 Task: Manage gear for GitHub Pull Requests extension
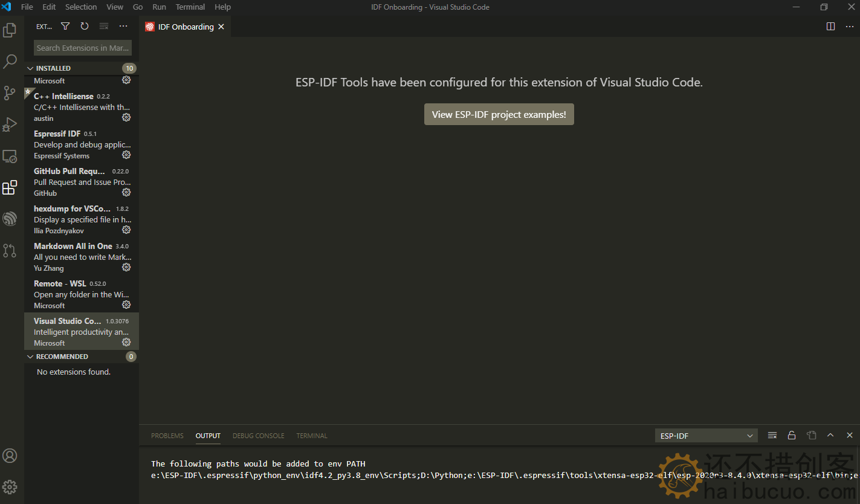point(126,192)
